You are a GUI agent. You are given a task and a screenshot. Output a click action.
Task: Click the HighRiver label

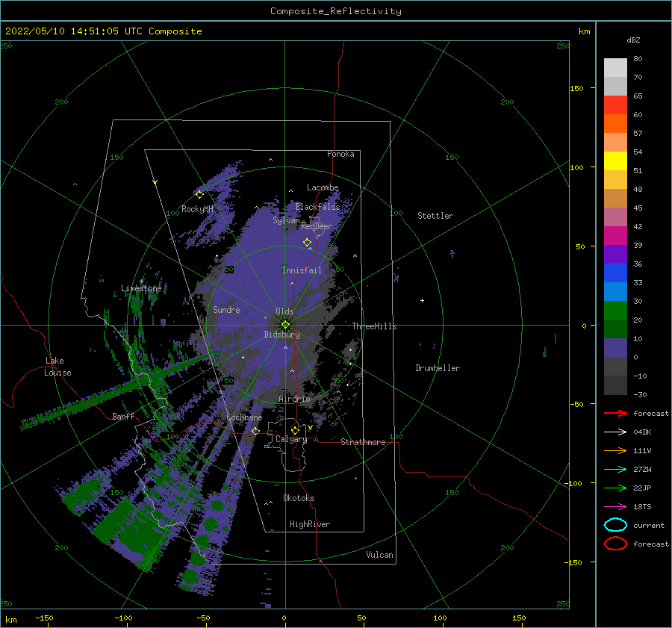(x=310, y=524)
